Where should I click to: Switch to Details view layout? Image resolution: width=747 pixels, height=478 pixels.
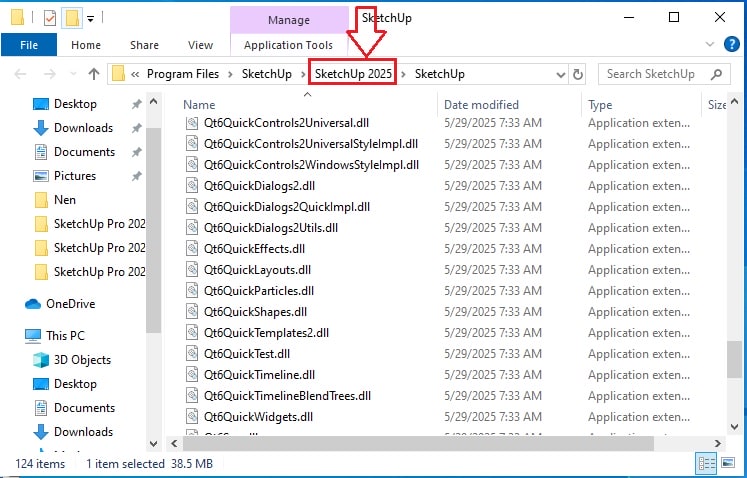707,463
